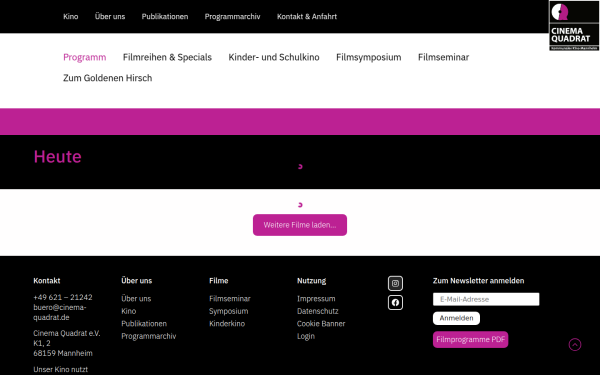
Task: Open the Kino menu in top bar
Action: pyautogui.click(x=71, y=16)
